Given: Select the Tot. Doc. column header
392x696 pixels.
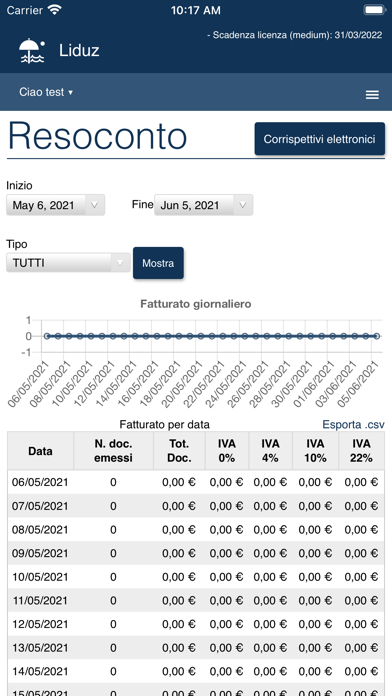Looking at the screenshot, I should coord(179,451).
